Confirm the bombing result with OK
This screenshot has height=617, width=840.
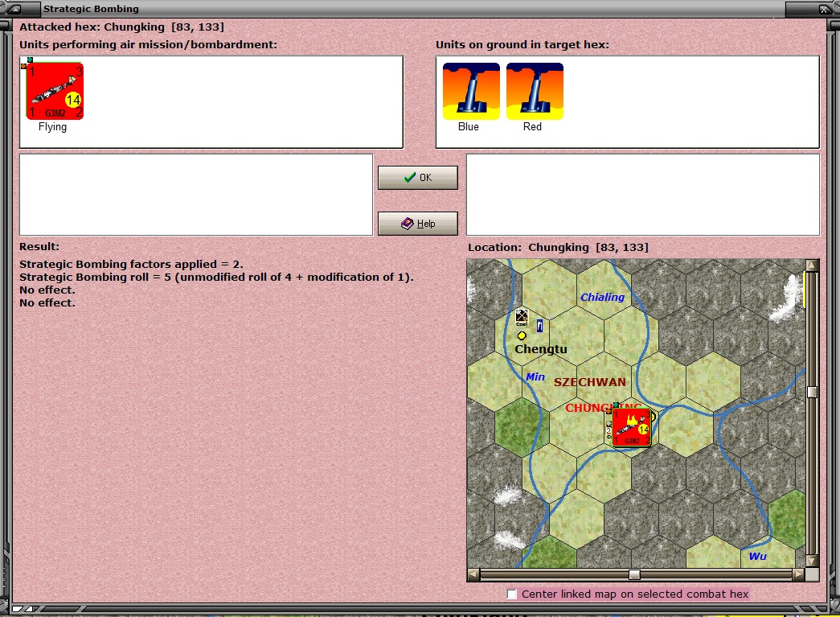[418, 178]
